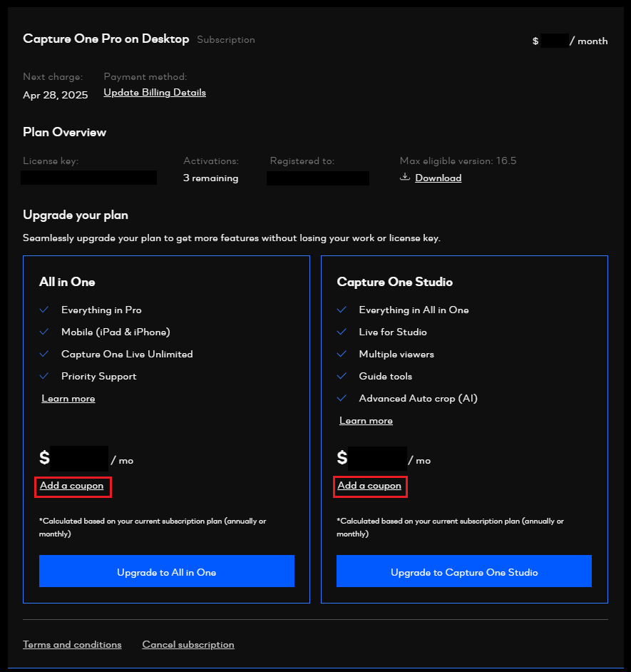Viewport: 631px width, 672px height.
Task: Add a coupon for All in One plan
Action: (x=71, y=486)
